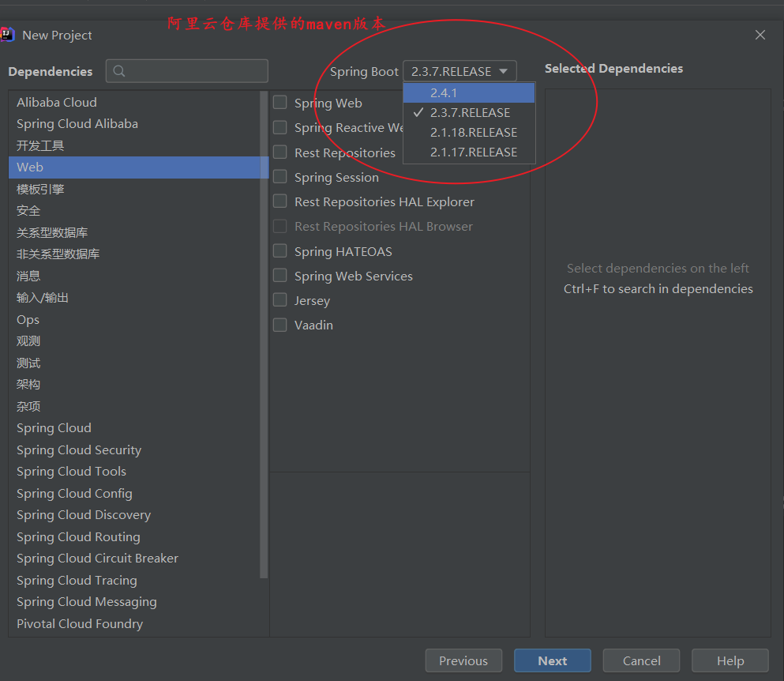Check Rest Repositories HAL Explorer checkbox
Image resolution: width=784 pixels, height=681 pixels.
click(x=280, y=201)
